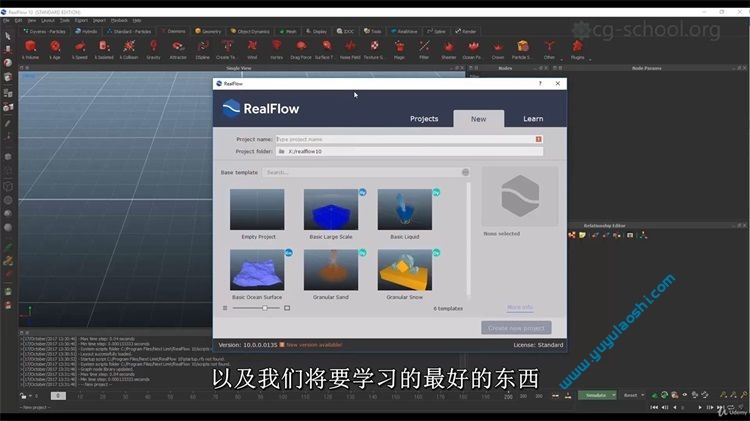Open the Export menu
The height and width of the screenshot is (421, 750).
pyautogui.click(x=81, y=21)
